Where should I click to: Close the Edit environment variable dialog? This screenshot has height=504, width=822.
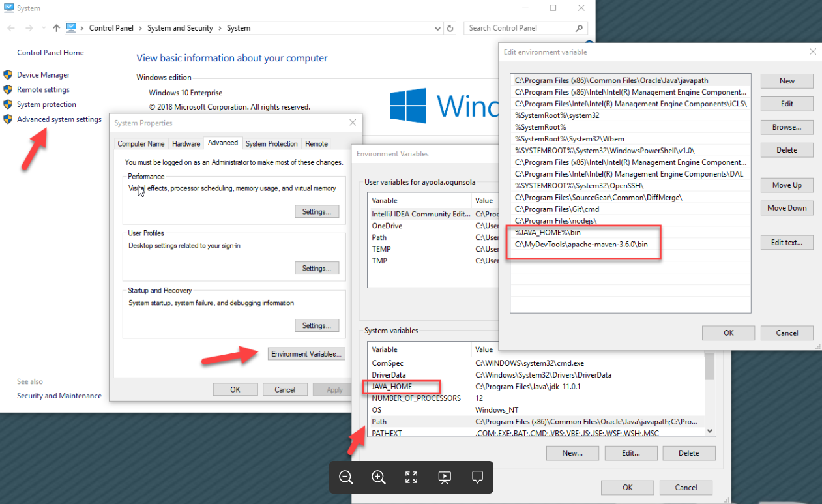tap(812, 52)
